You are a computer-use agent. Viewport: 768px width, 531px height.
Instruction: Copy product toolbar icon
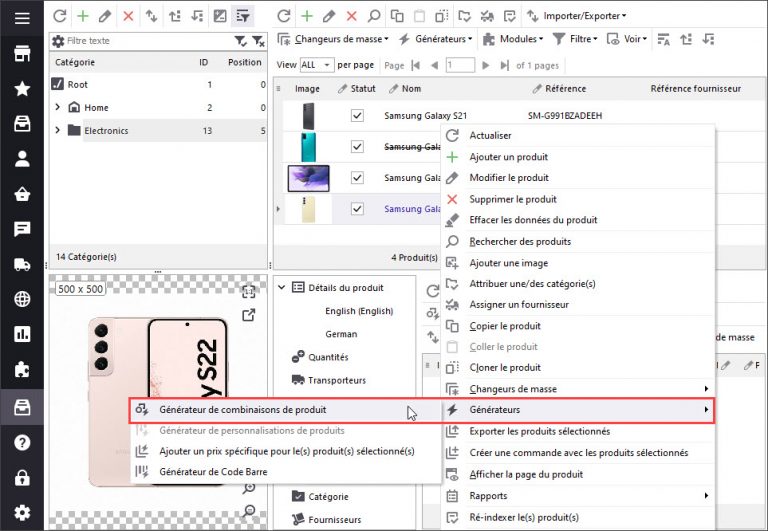pyautogui.click(x=397, y=16)
